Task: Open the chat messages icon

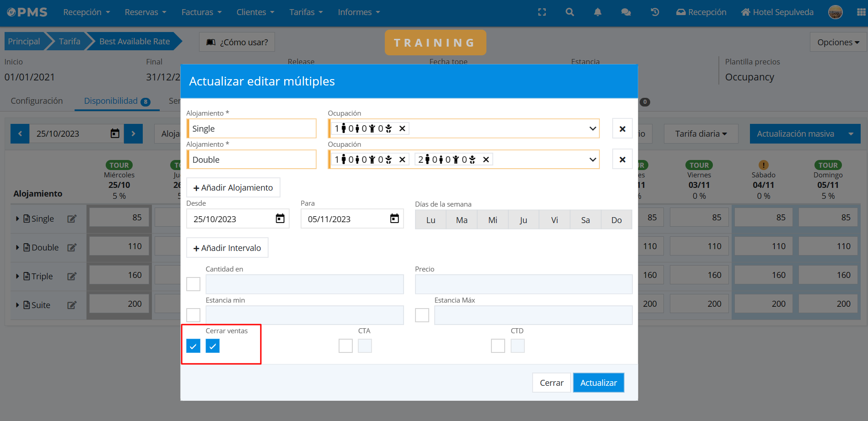Action: (x=626, y=12)
